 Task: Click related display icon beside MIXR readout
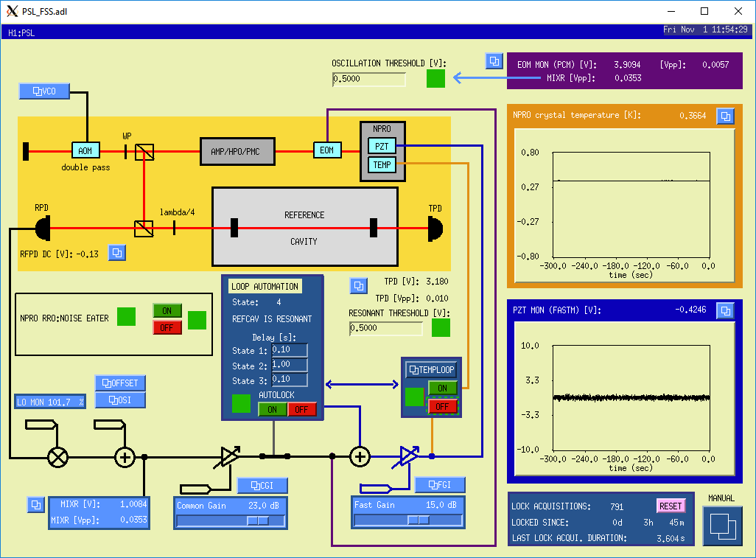pyautogui.click(x=35, y=505)
